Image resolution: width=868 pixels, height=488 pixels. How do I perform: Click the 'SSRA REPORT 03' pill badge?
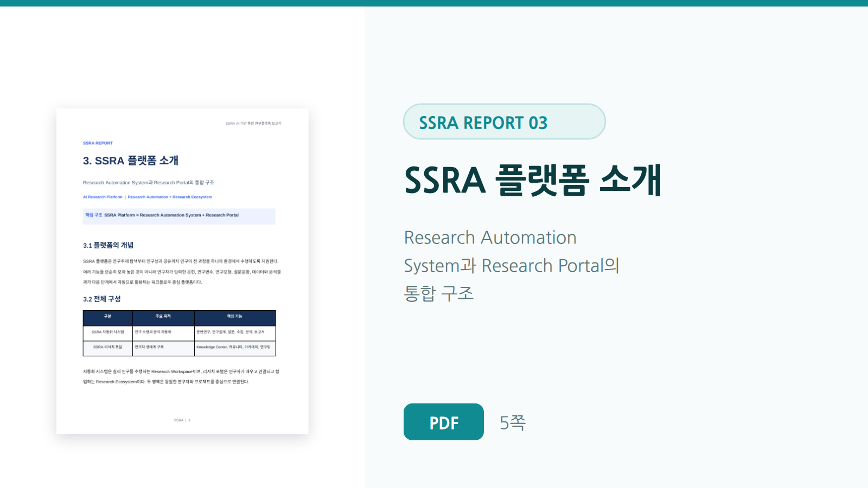pos(505,121)
